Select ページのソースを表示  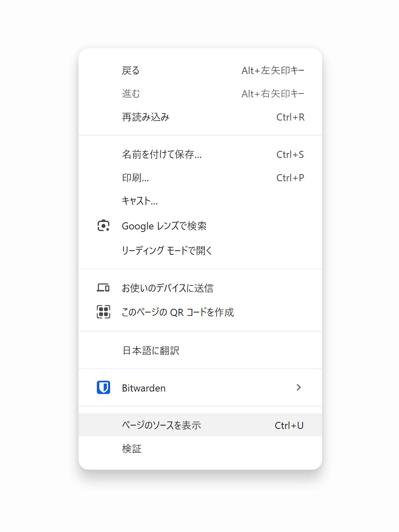pyautogui.click(x=200, y=425)
